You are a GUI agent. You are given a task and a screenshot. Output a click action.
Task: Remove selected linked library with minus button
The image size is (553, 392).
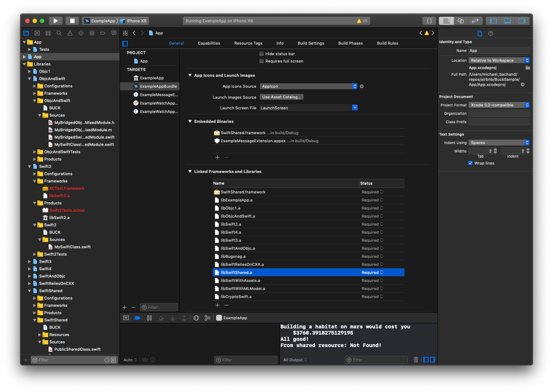226,305
